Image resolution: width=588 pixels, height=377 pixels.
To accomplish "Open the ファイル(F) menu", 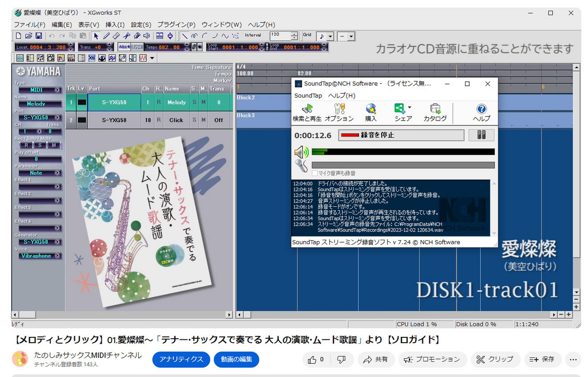I will tap(29, 25).
